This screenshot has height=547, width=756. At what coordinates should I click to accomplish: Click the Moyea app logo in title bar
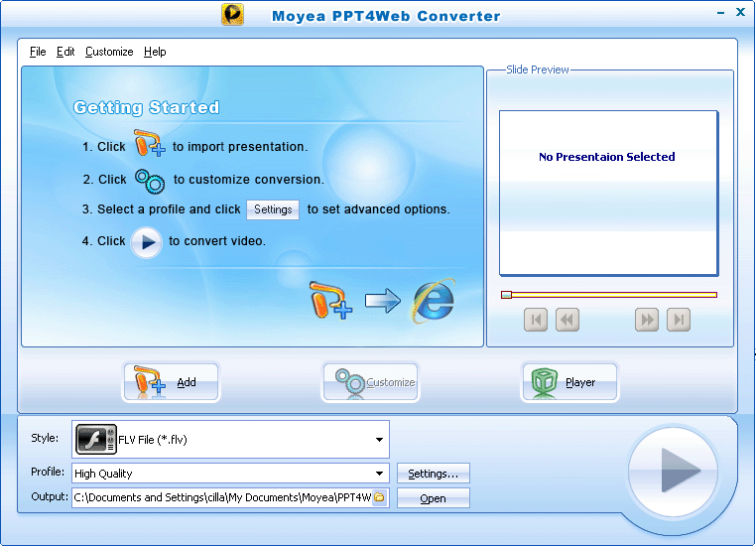[x=232, y=15]
